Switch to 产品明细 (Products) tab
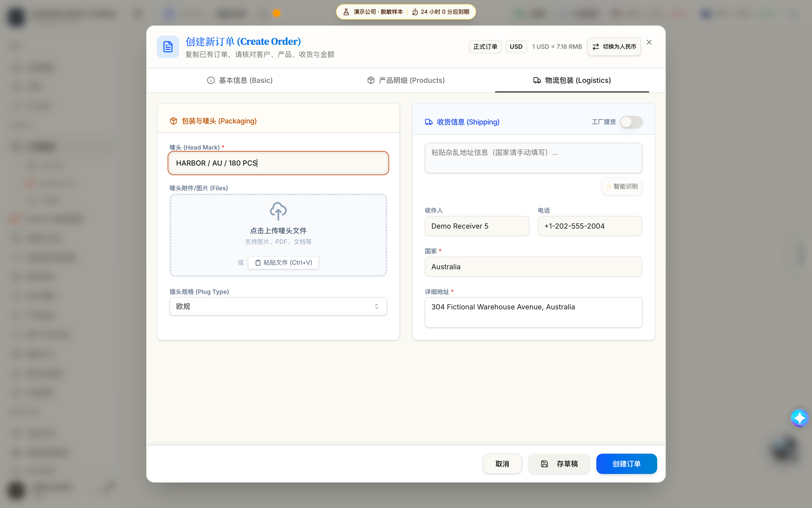812x508 pixels. click(406, 80)
